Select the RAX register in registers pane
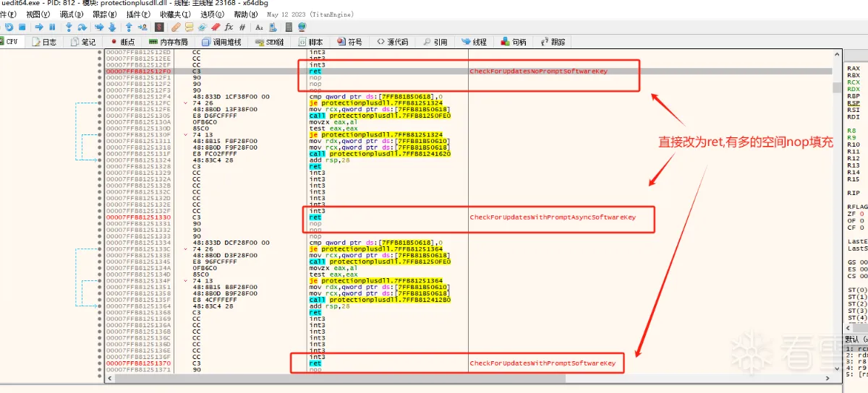The width and height of the screenshot is (868, 393). pyautogui.click(x=854, y=68)
